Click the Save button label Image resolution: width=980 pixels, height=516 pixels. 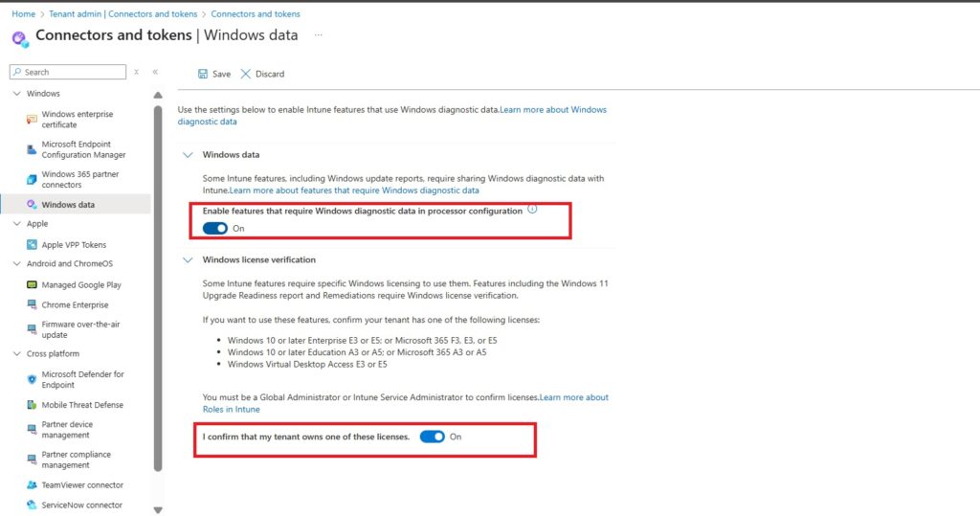click(x=221, y=74)
